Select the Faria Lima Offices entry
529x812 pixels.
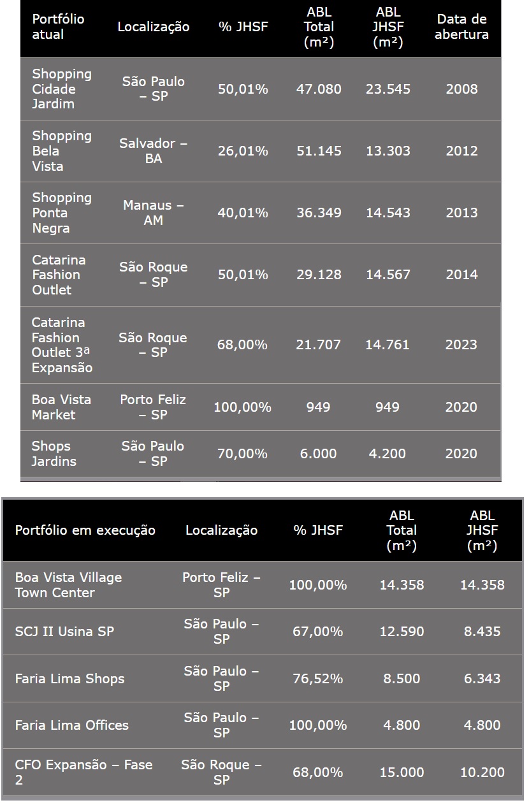pyautogui.click(x=72, y=725)
